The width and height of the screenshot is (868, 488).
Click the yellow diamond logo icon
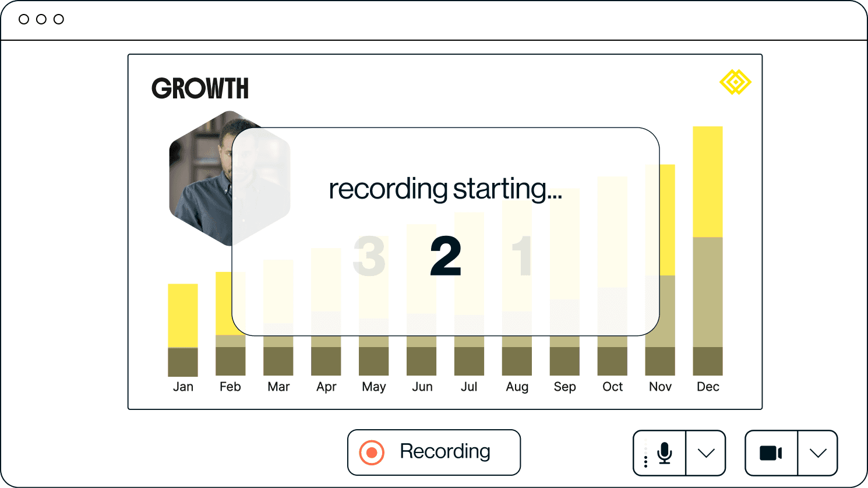(735, 82)
